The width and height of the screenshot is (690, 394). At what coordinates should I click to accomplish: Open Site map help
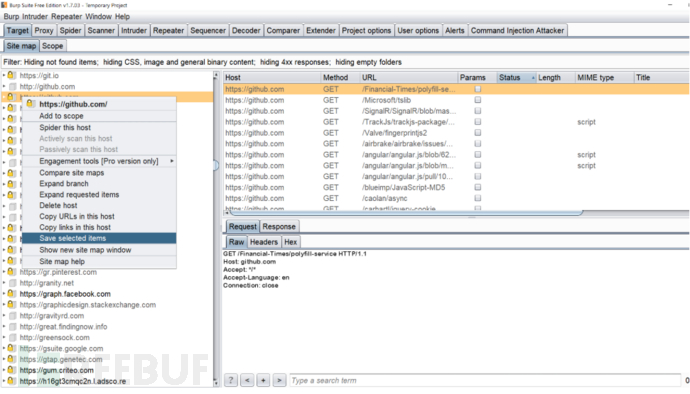pyautogui.click(x=99, y=261)
